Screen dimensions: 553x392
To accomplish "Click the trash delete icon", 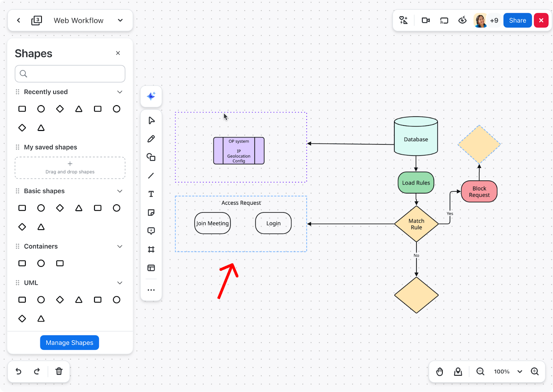I will 59,371.
